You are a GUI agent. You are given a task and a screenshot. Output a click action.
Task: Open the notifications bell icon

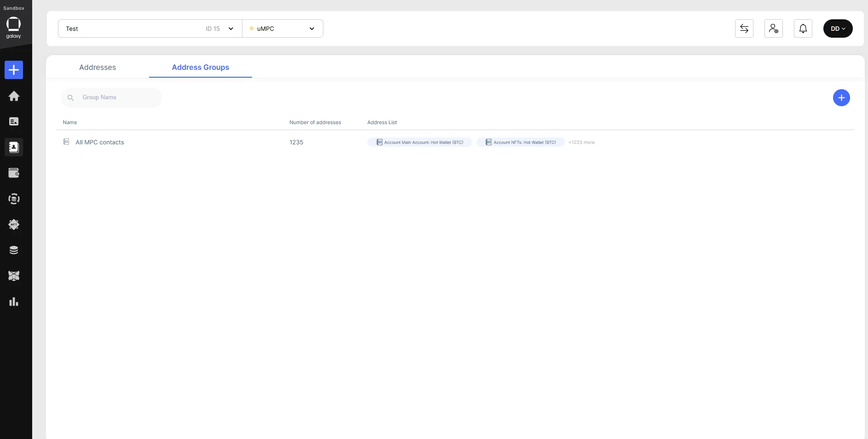click(x=803, y=29)
